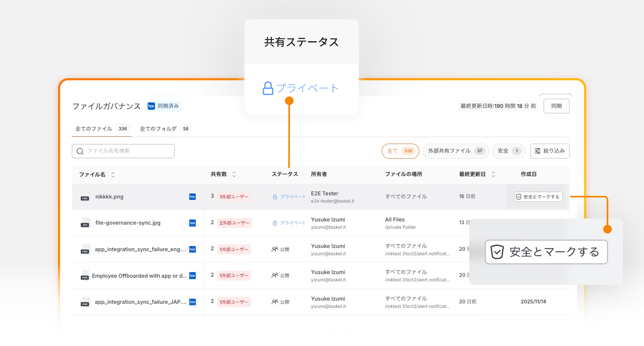
Task: Switch to 全てのファイル tab
Action: (x=101, y=129)
